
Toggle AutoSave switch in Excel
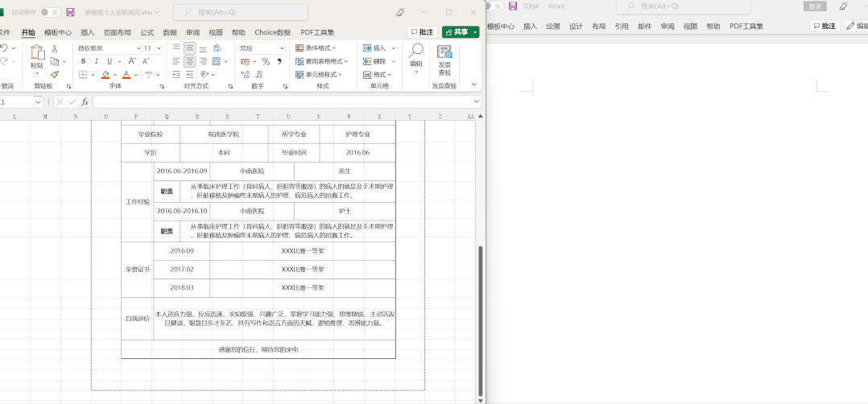tap(50, 12)
